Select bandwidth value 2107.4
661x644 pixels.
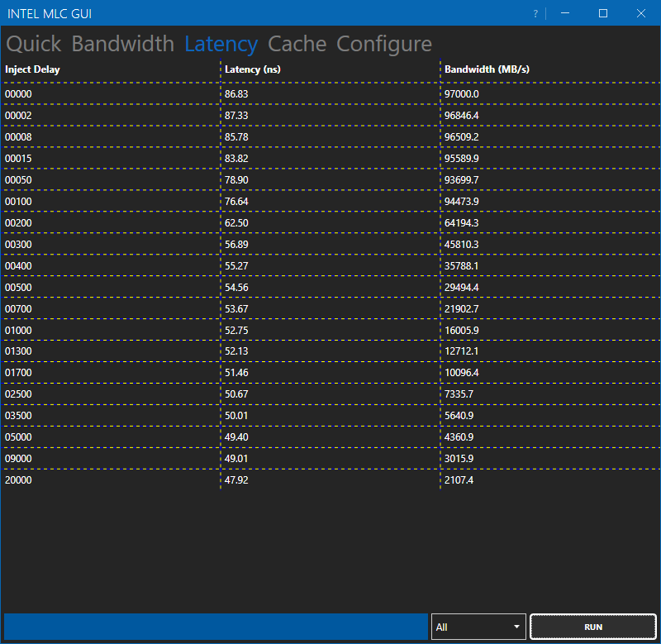459,480
